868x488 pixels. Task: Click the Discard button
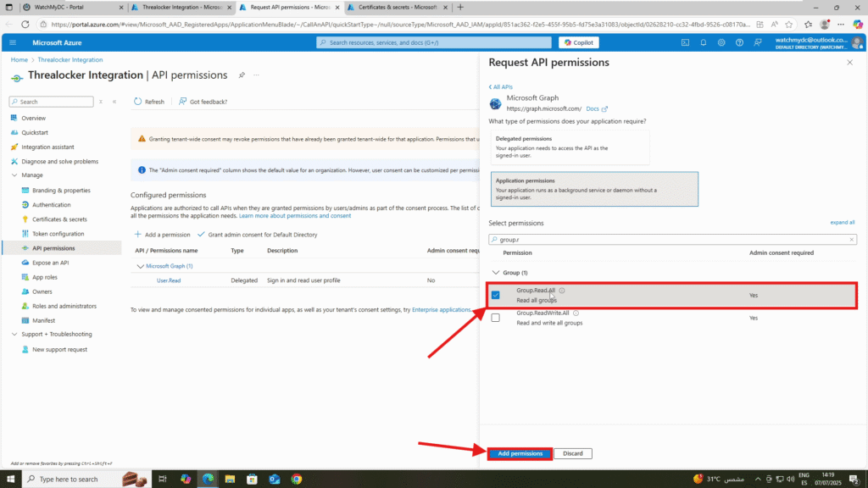[572, 454]
